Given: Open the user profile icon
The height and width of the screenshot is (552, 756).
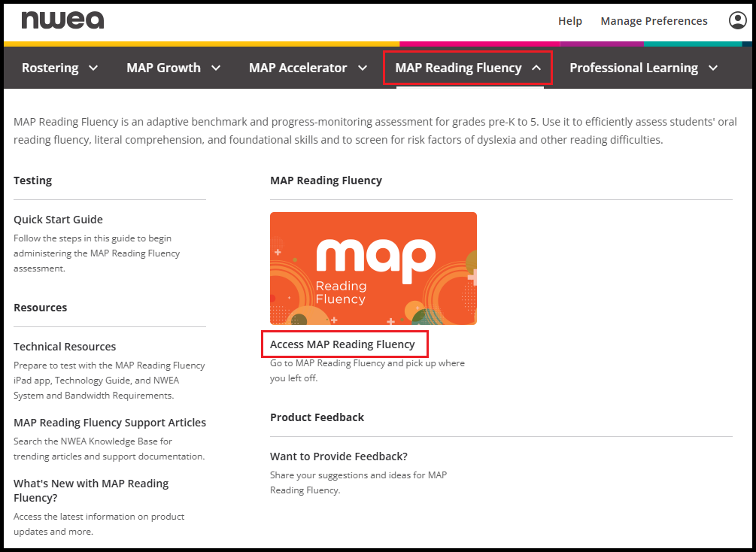Looking at the screenshot, I should pos(737,20).
